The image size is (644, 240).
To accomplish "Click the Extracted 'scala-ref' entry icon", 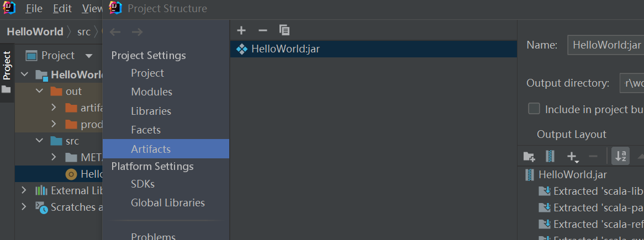I will [x=545, y=224].
